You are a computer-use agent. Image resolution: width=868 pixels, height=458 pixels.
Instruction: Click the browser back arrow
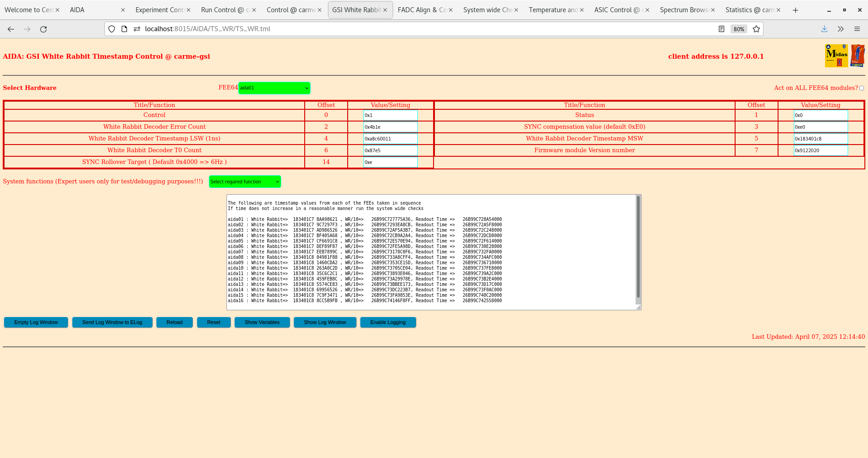pyautogui.click(x=10, y=29)
